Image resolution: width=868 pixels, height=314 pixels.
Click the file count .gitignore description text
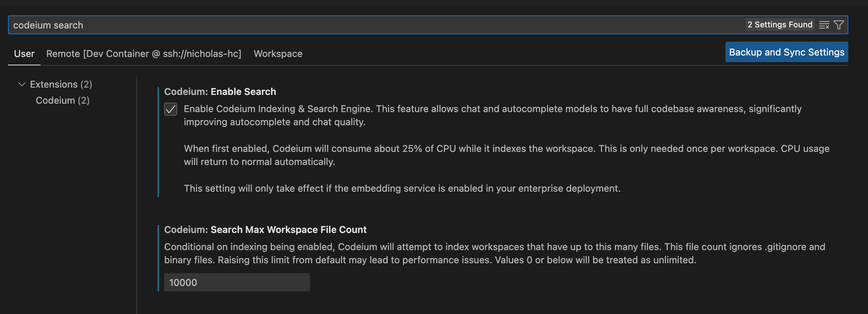click(x=495, y=253)
